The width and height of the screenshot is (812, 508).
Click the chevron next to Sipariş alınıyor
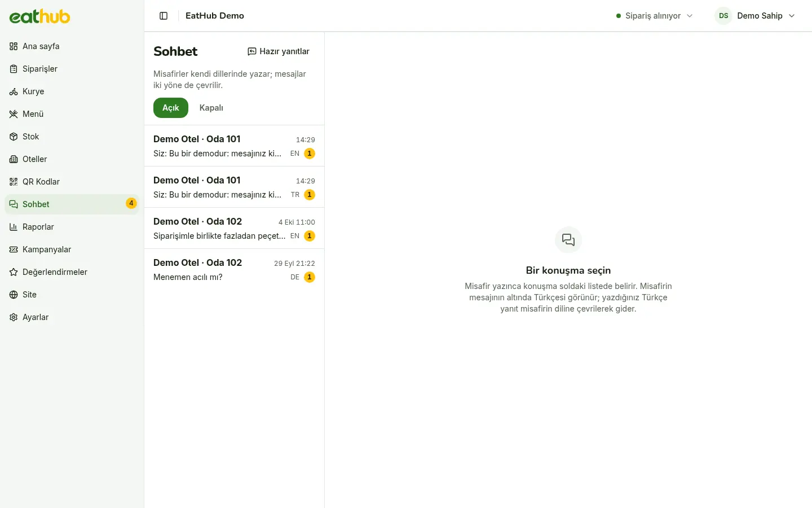coord(690,16)
